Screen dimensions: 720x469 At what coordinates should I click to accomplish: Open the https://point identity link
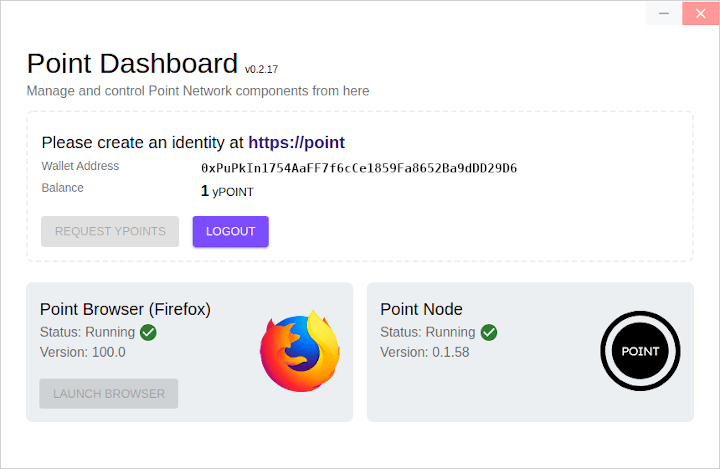coord(296,142)
